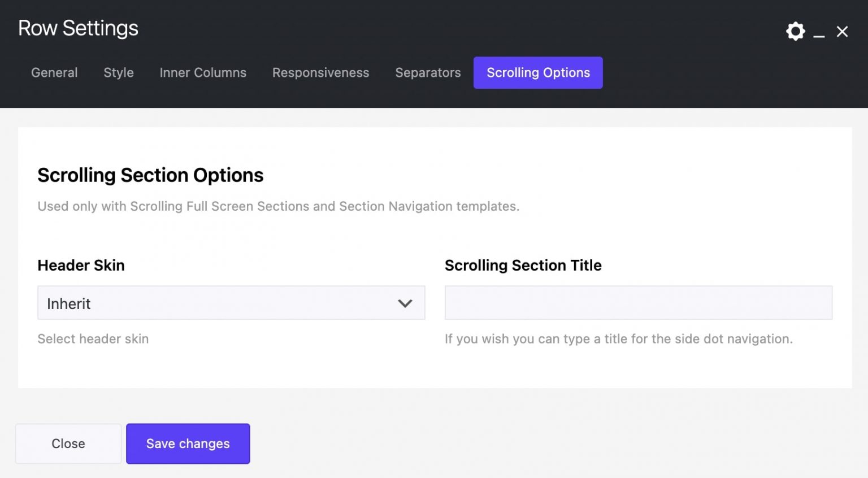The height and width of the screenshot is (478, 868).
Task: Open the Style tab
Action: [x=118, y=72]
